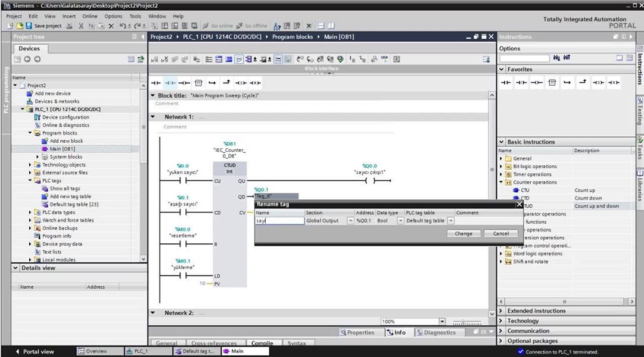Pick normally open contact in Instructions Favorites
The image size is (644, 357).
[x=506, y=83]
